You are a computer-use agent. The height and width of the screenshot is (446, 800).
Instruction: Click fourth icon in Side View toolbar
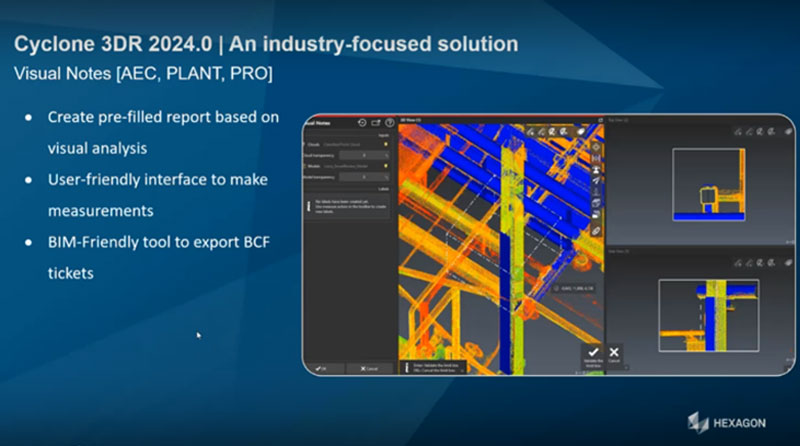tap(771, 263)
